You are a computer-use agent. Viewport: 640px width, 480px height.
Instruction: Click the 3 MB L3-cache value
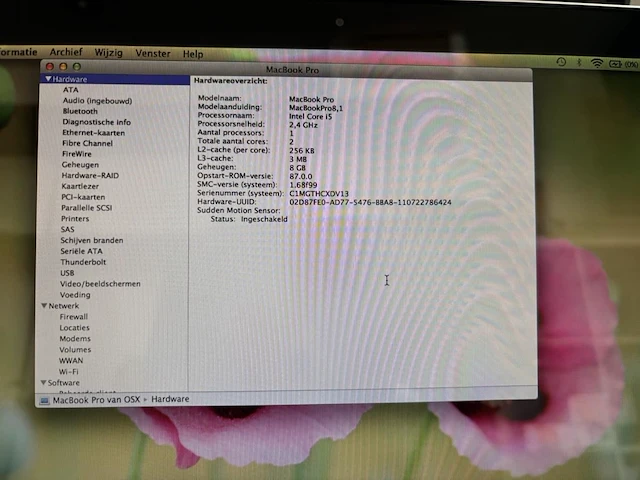(x=298, y=159)
